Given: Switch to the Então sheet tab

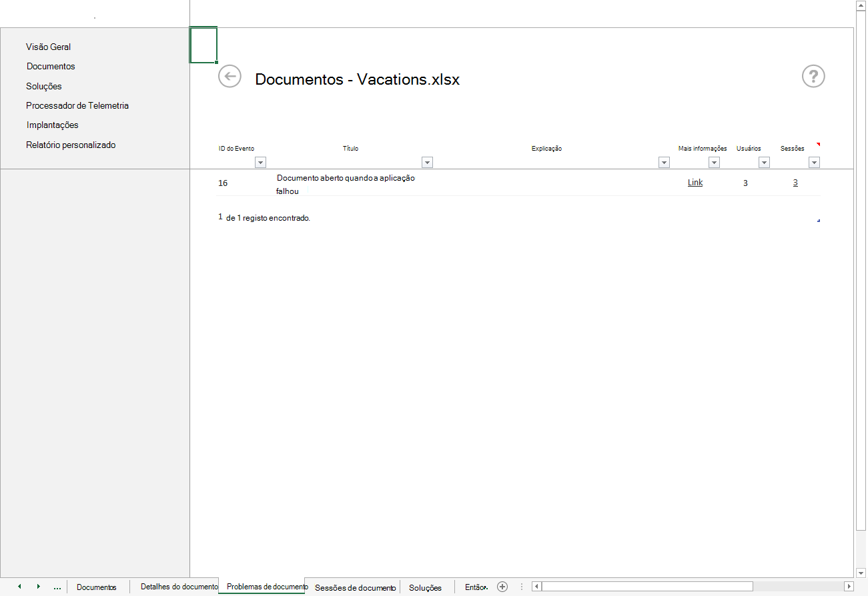Looking at the screenshot, I should click(474, 587).
